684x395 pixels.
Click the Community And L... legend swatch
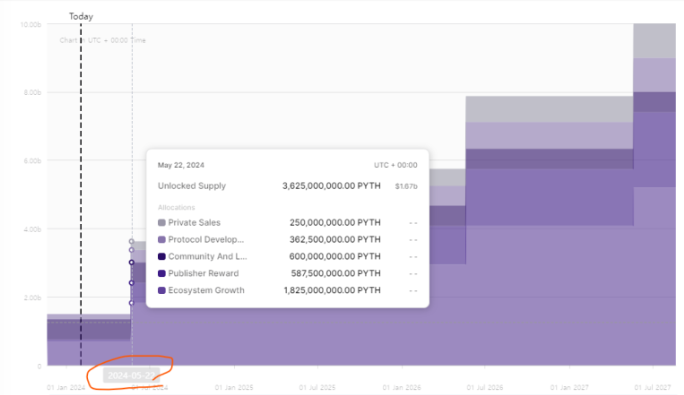coord(161,257)
